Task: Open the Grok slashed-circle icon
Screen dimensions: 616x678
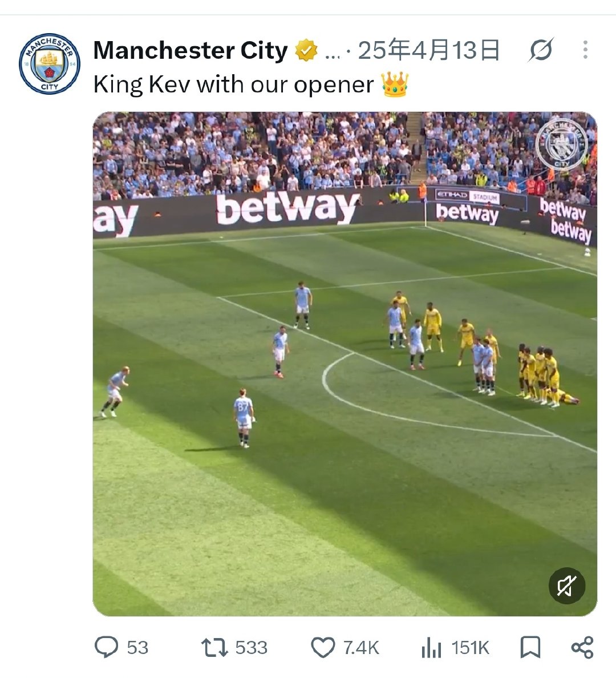Action: pyautogui.click(x=540, y=50)
